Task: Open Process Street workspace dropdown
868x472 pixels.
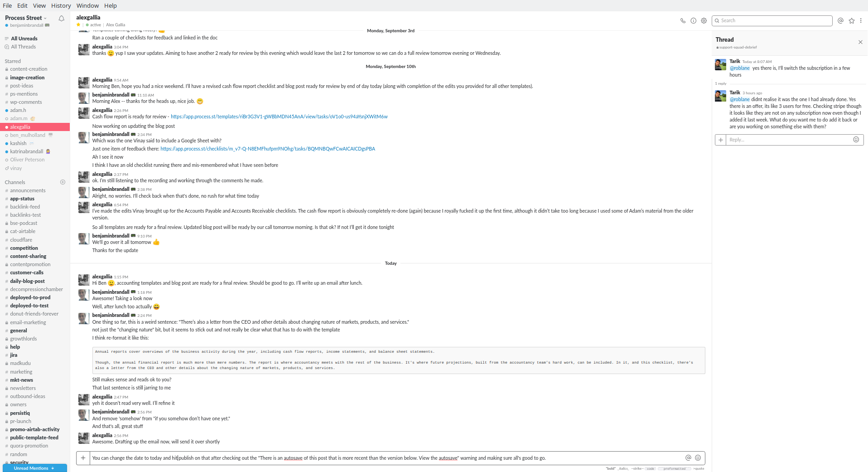Action: pos(26,18)
